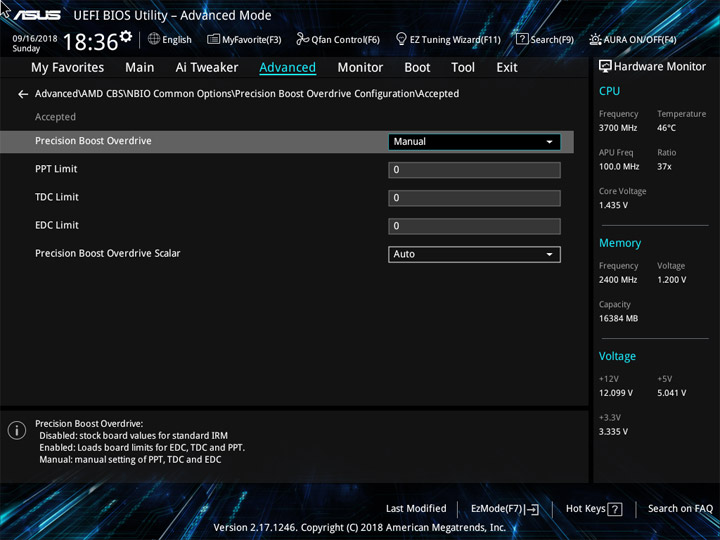Viewport: 720px width, 540px height.
Task: Click Last Modified
Action: click(416, 509)
